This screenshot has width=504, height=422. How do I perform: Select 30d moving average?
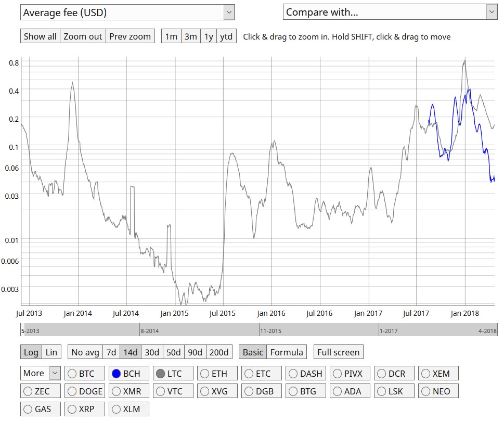(152, 352)
